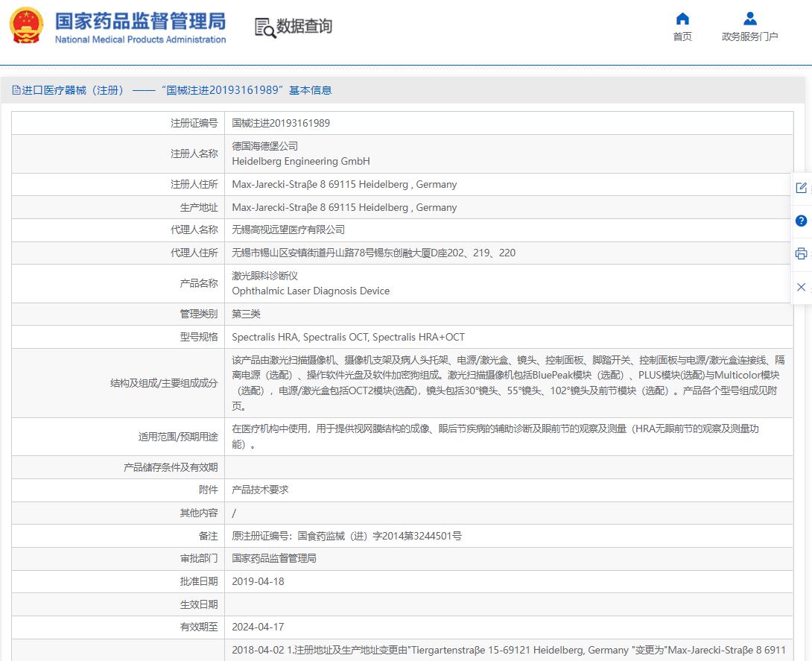
Task: Click approval date 2019-04-18
Action: click(x=258, y=582)
